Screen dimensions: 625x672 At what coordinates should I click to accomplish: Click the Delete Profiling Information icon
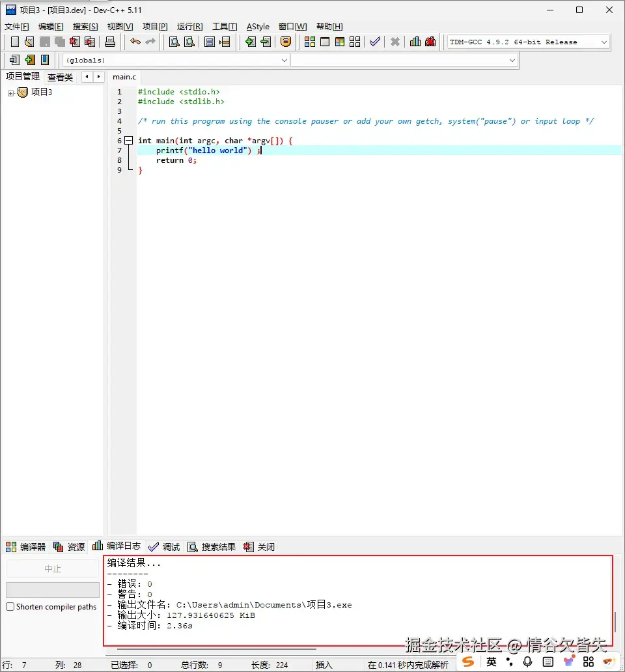[430, 42]
